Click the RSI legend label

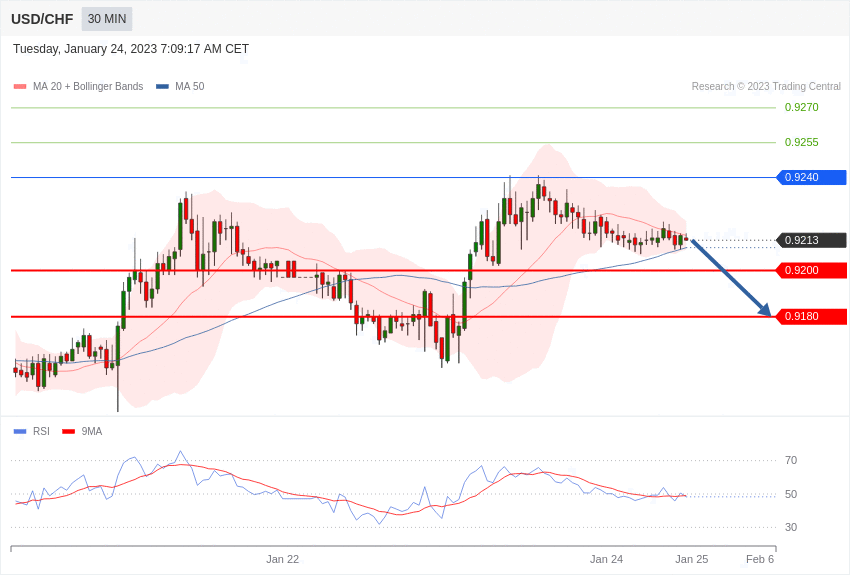(x=41, y=431)
